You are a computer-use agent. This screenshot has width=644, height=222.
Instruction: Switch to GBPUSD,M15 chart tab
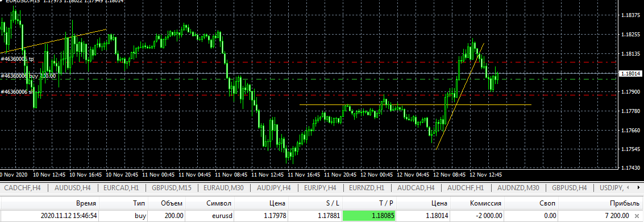(x=172, y=188)
